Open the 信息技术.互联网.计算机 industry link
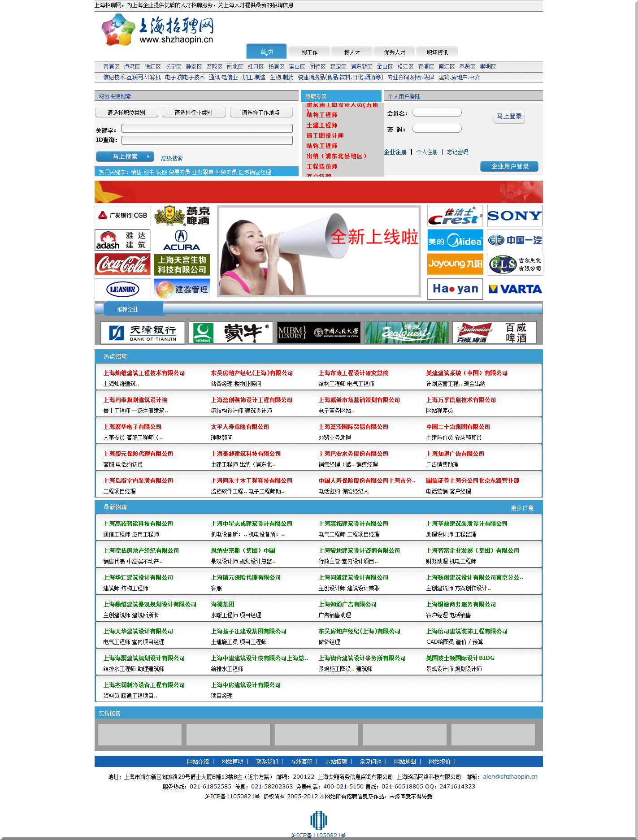This screenshot has height=840, width=638. click(132, 77)
